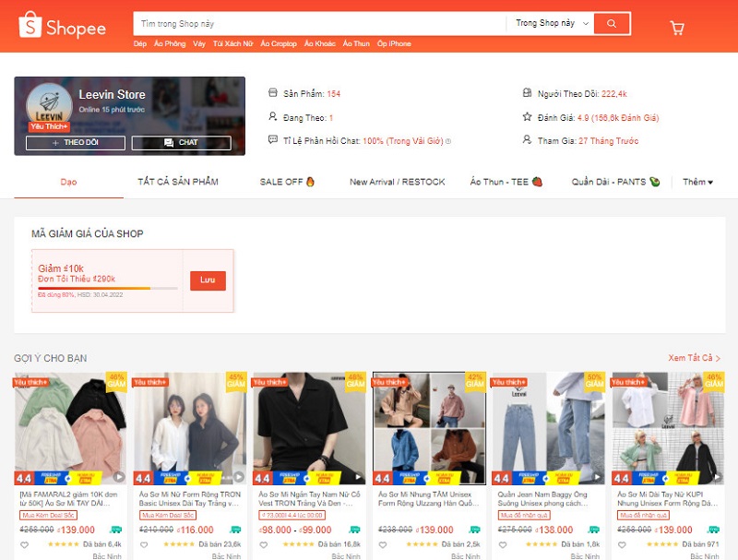Click the 'CHAT' button on shop card
Screen dimensions: 738x560
(181, 143)
